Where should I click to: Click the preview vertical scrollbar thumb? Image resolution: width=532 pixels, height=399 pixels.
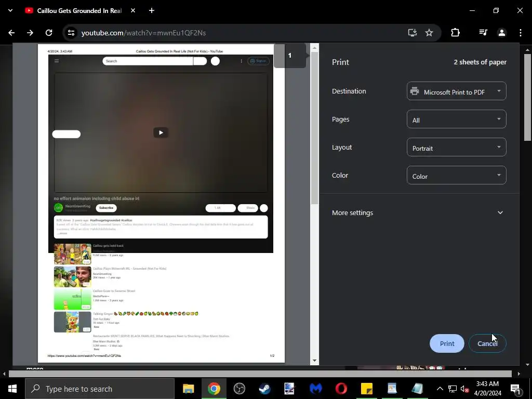[x=314, y=128]
